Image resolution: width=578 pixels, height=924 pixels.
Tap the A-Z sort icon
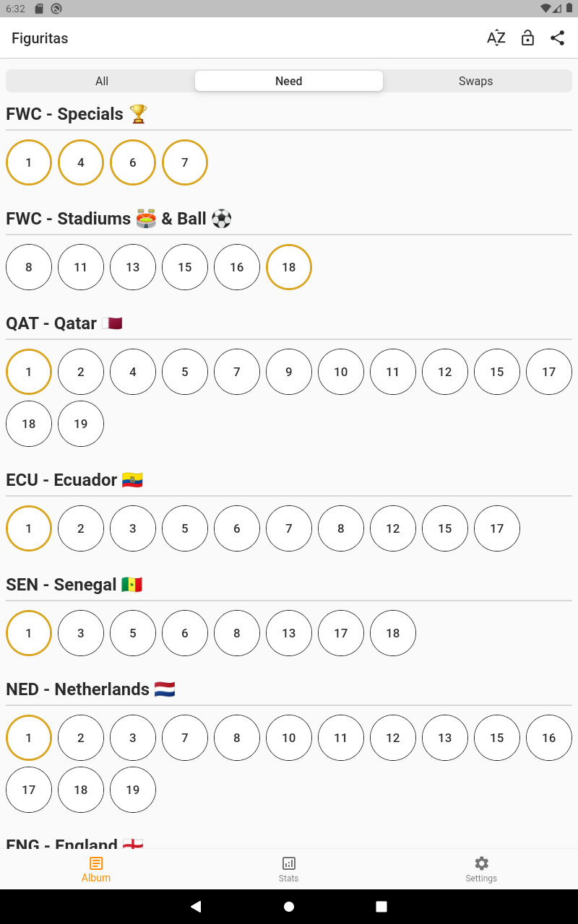(x=496, y=38)
